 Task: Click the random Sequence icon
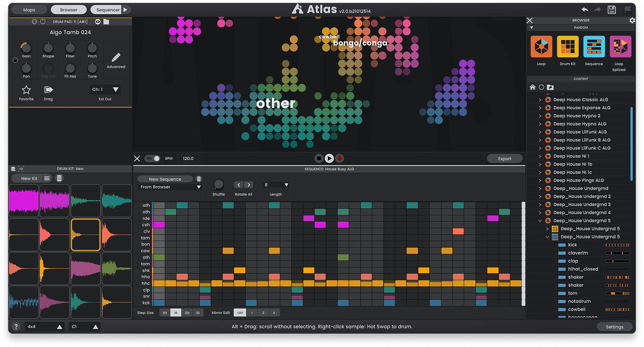[594, 47]
